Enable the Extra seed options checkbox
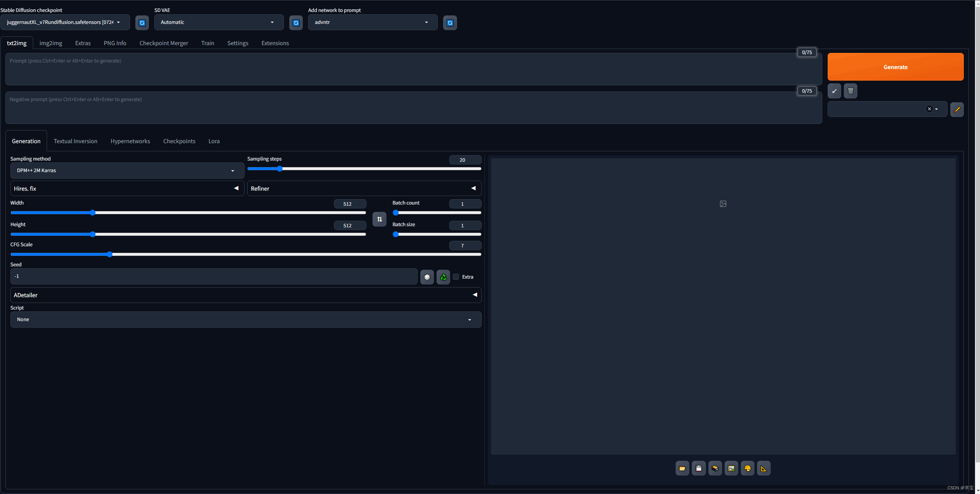Image resolution: width=980 pixels, height=494 pixels. coord(456,277)
